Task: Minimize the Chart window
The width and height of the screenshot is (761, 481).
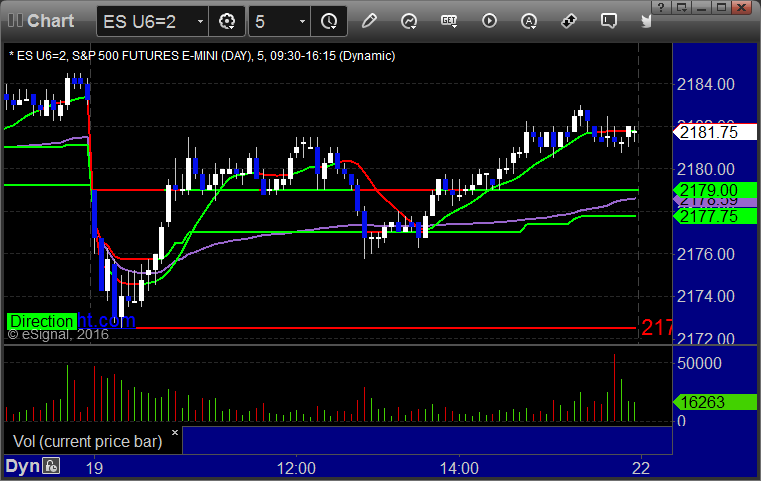Action: tap(701, 7)
